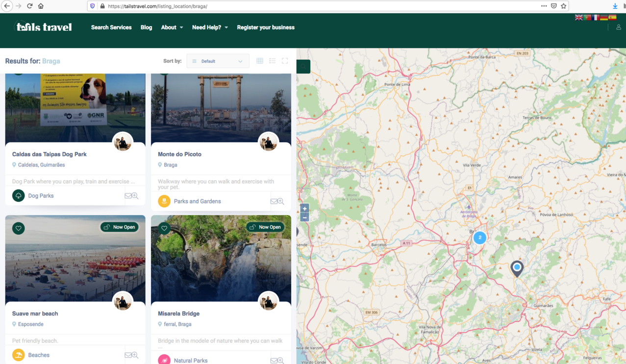Screen dimensions: 626x364
Task: Click the map cluster marker showing 2
Action: [x=480, y=238]
